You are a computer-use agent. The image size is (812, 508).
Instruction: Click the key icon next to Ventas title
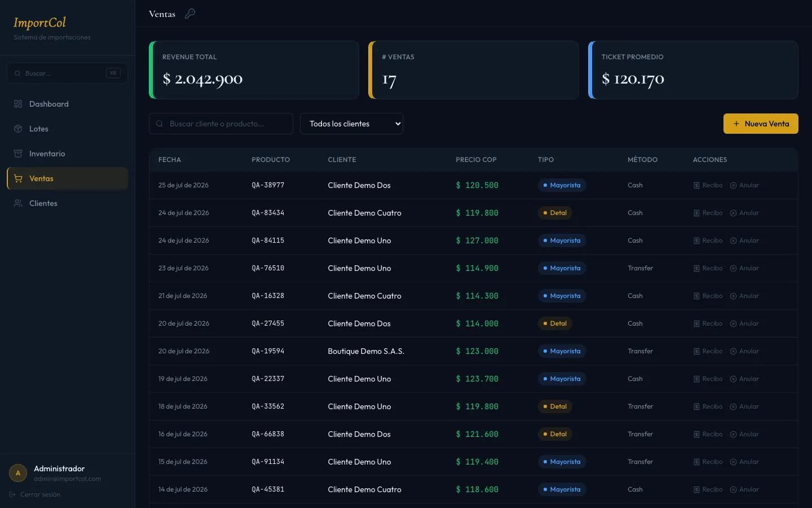click(x=190, y=14)
